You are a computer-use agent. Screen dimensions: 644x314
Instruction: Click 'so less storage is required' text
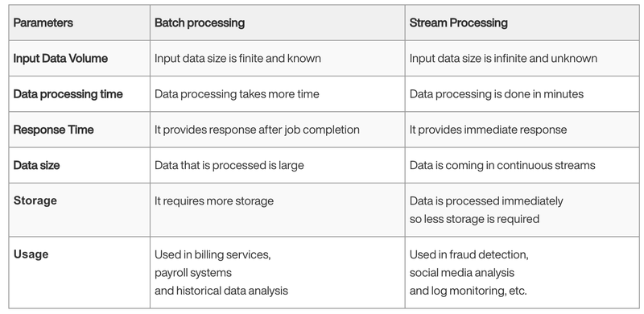click(474, 219)
